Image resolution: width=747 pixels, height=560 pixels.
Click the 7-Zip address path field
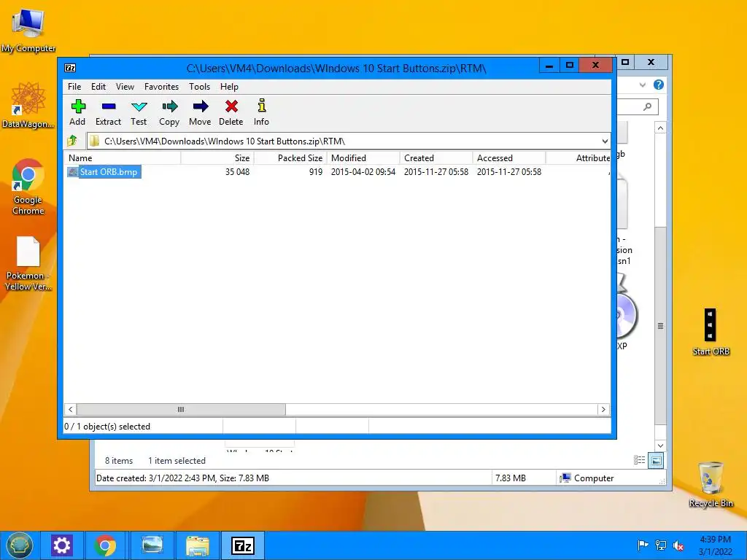click(348, 141)
